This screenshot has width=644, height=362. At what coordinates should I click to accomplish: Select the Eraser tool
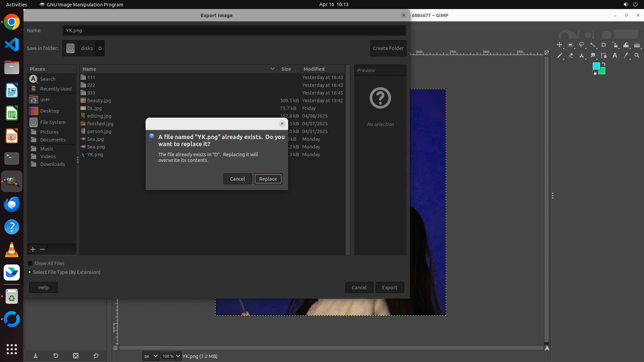click(x=571, y=56)
